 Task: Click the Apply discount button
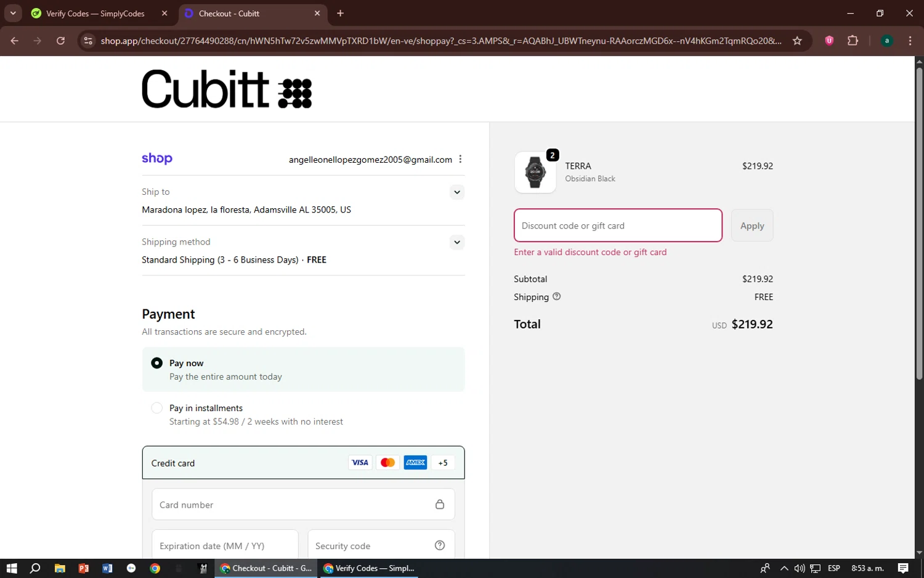click(x=752, y=226)
